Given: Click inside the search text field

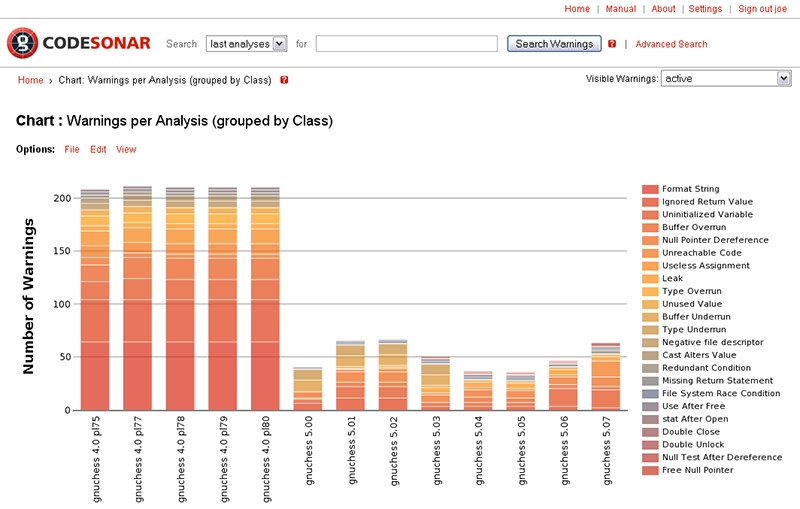Looking at the screenshot, I should (x=406, y=44).
